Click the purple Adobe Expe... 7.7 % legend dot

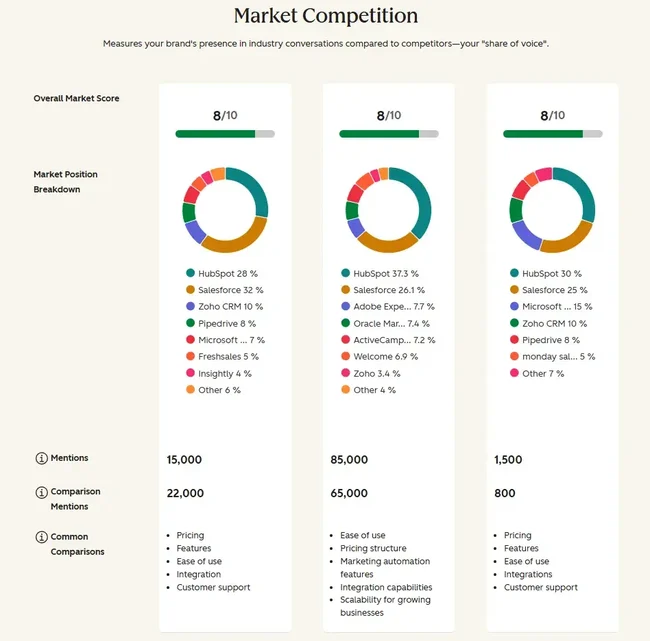(345, 306)
